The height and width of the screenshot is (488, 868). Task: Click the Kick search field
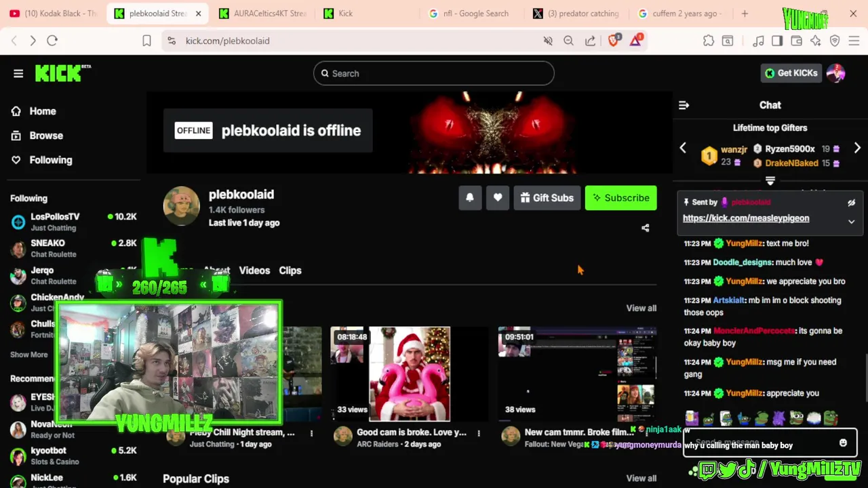tap(434, 73)
